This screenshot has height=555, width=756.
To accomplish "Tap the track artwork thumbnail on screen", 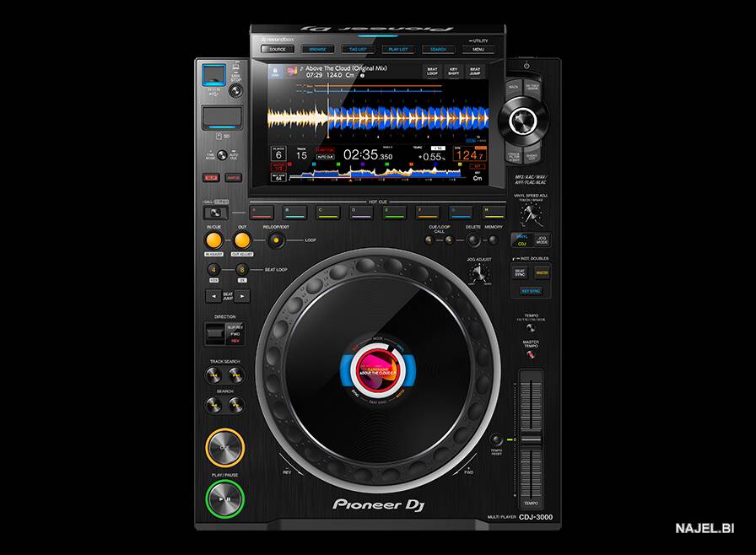I will (x=292, y=72).
